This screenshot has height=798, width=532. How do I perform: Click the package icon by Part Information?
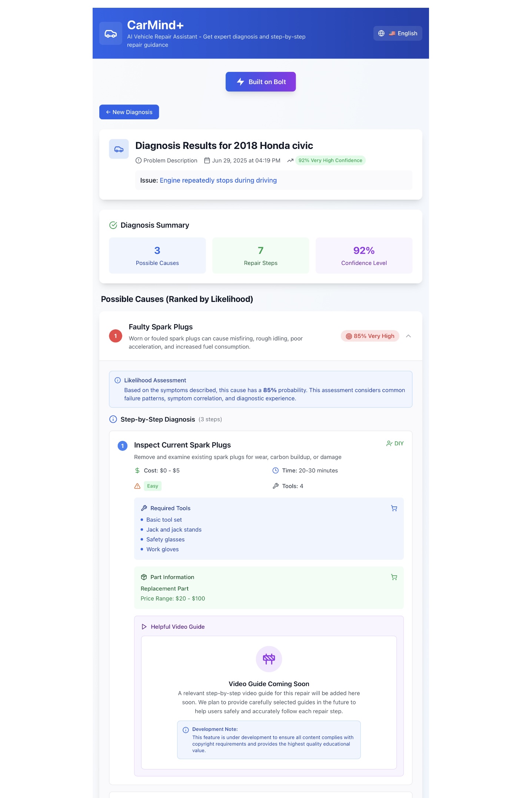[x=144, y=577]
